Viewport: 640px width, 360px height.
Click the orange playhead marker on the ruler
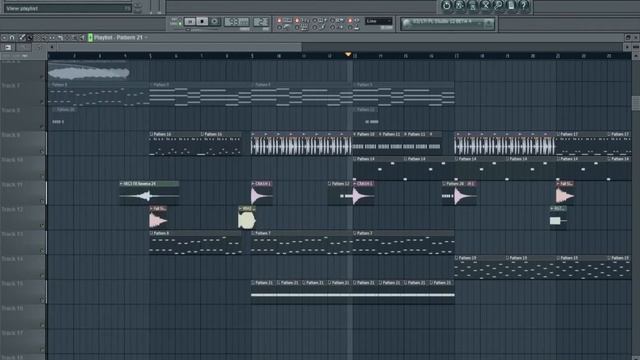tap(348, 54)
